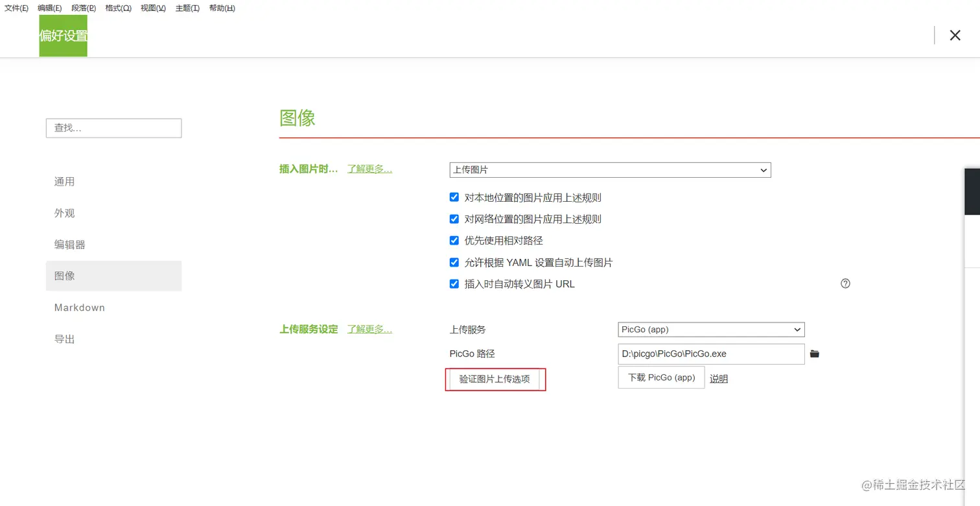The image size is (980, 506).
Task: Click the 验证图片上传选项 button
Action: (495, 379)
